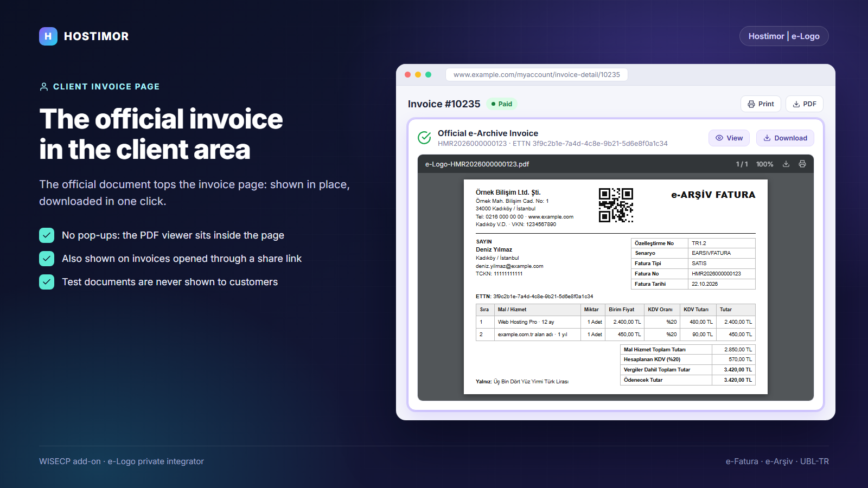
Task: Click the e-Fatura · e-Arşiv · UBL-TR footer text
Action: pos(777,461)
